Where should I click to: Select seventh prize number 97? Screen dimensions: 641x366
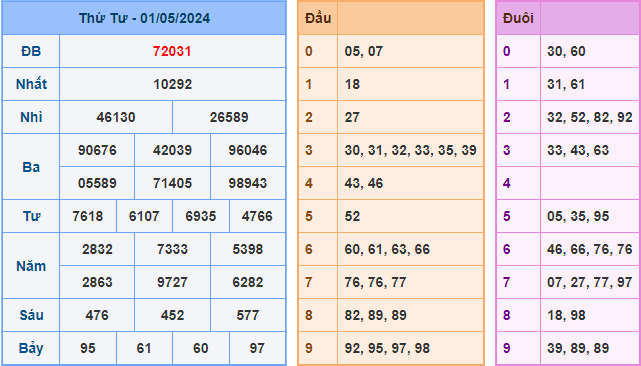(x=257, y=348)
